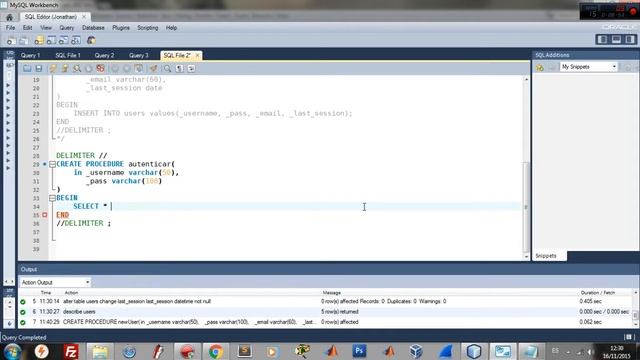Create a new SQL tab from main toolbar

(11, 40)
